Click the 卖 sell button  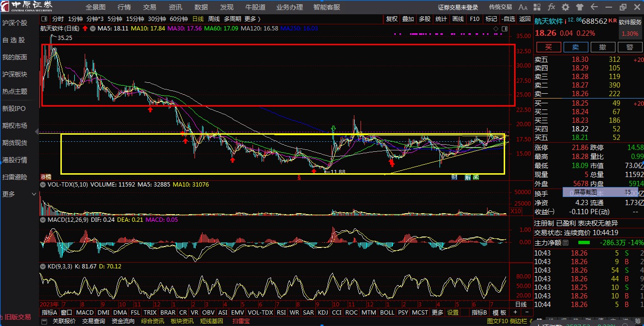(x=576, y=47)
